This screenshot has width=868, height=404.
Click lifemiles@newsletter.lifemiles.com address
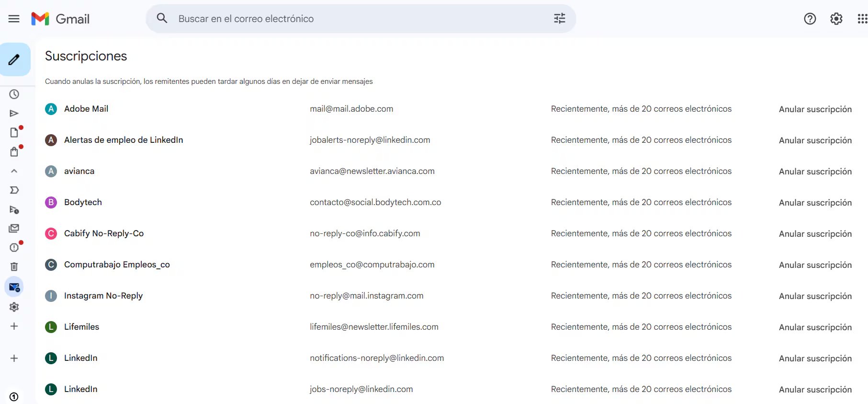[x=374, y=327]
